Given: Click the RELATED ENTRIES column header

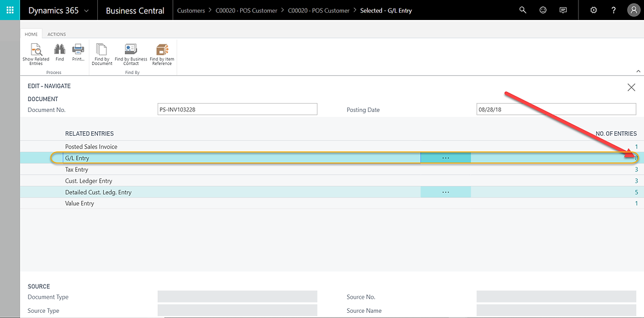Looking at the screenshot, I should click(x=90, y=134).
